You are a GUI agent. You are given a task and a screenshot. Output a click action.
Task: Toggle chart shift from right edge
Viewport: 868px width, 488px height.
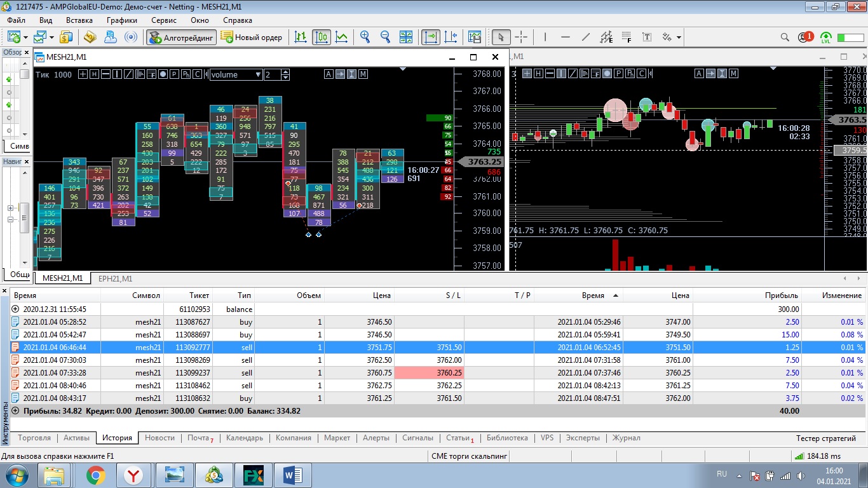coord(451,37)
